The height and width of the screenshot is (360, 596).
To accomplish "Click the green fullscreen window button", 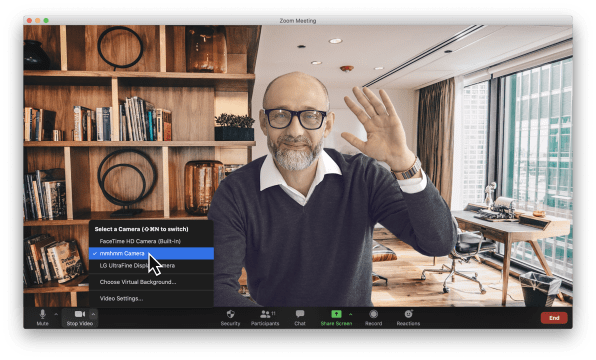I will tap(46, 21).
